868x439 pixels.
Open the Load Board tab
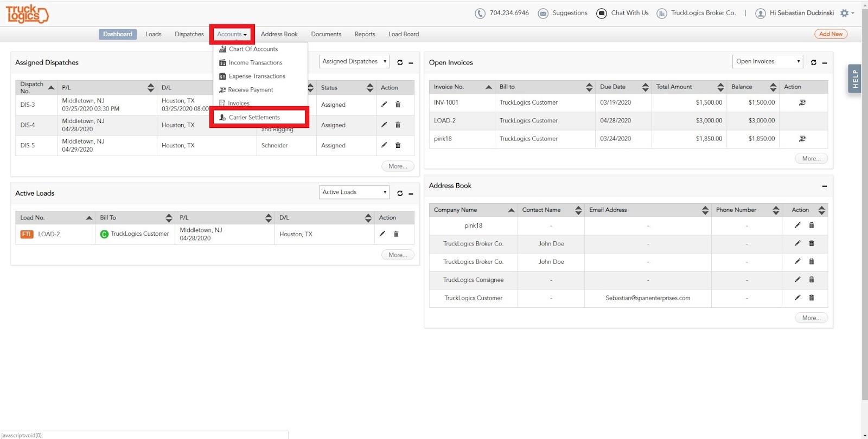tap(404, 34)
